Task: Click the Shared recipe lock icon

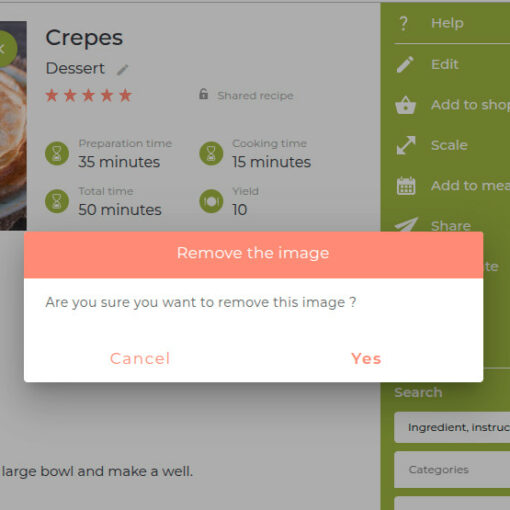Action: (203, 94)
